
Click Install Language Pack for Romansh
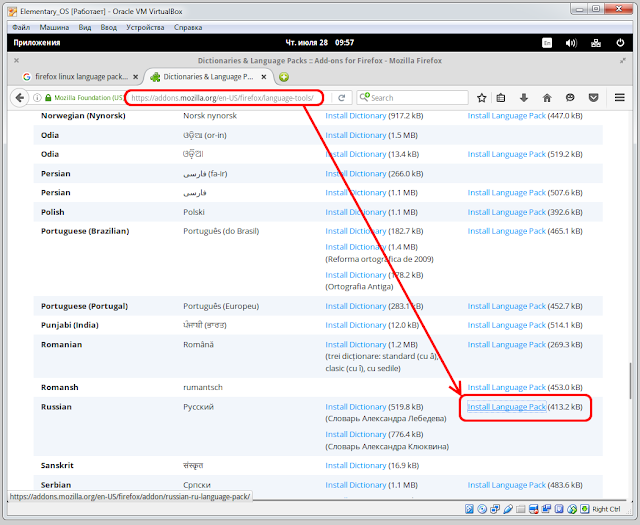pos(507,387)
